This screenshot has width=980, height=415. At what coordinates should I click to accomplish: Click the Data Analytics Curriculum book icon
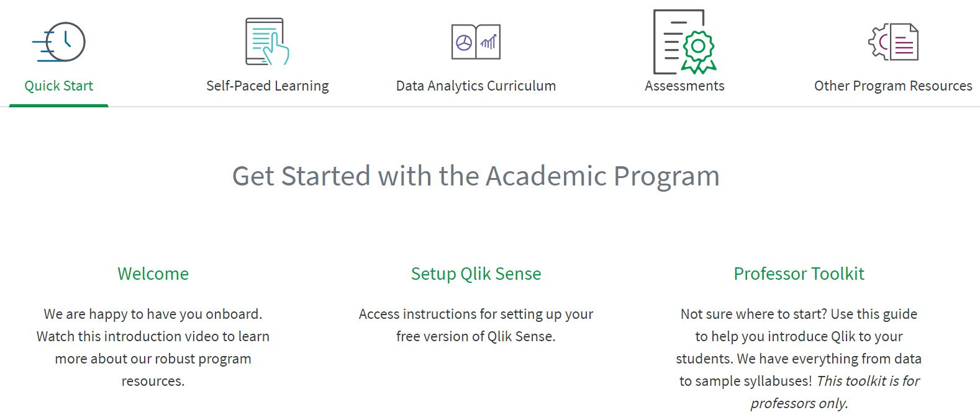(x=476, y=42)
